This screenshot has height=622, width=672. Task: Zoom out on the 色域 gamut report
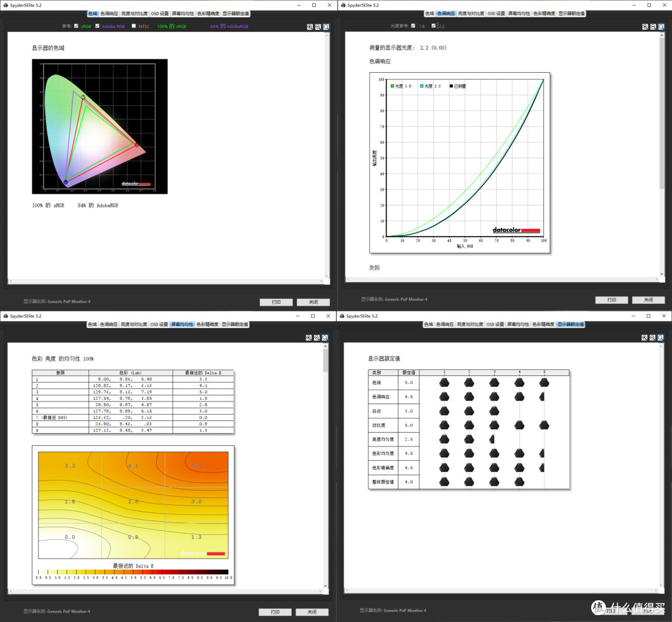[318, 27]
